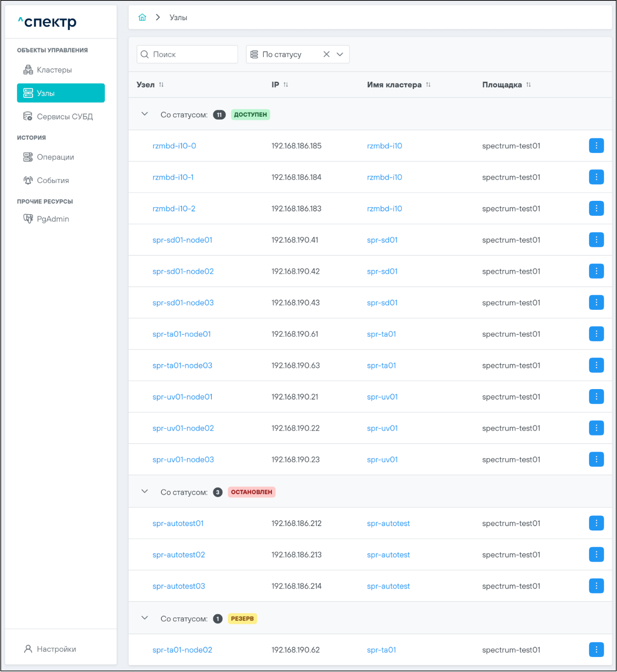
Task: Open cluster link spr-uv01 for node03
Action: pyautogui.click(x=382, y=459)
